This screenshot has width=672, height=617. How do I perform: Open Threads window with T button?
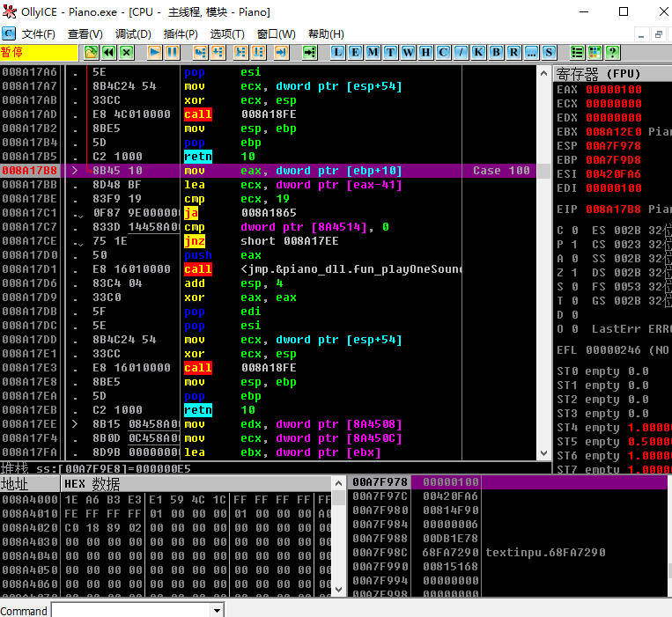(390, 53)
